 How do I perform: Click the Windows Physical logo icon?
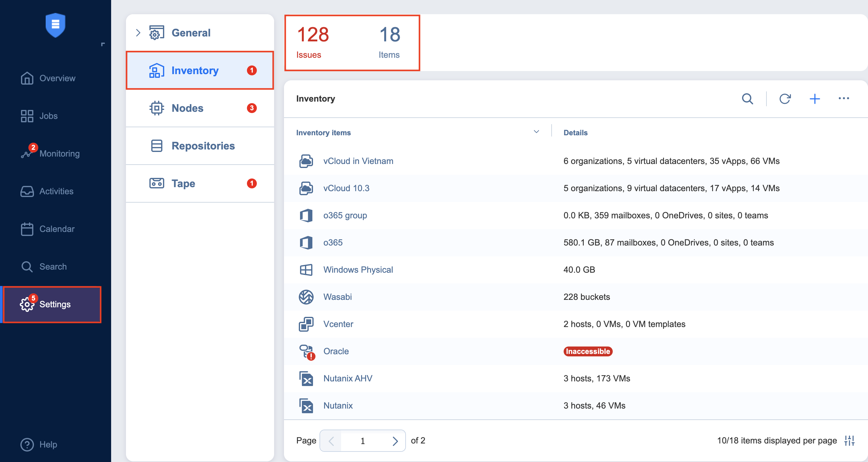306,270
